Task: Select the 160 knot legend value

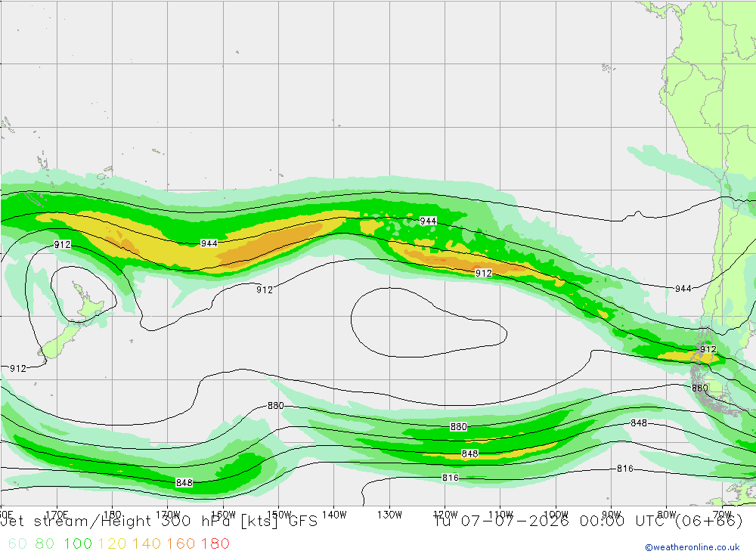Action: pos(181,543)
